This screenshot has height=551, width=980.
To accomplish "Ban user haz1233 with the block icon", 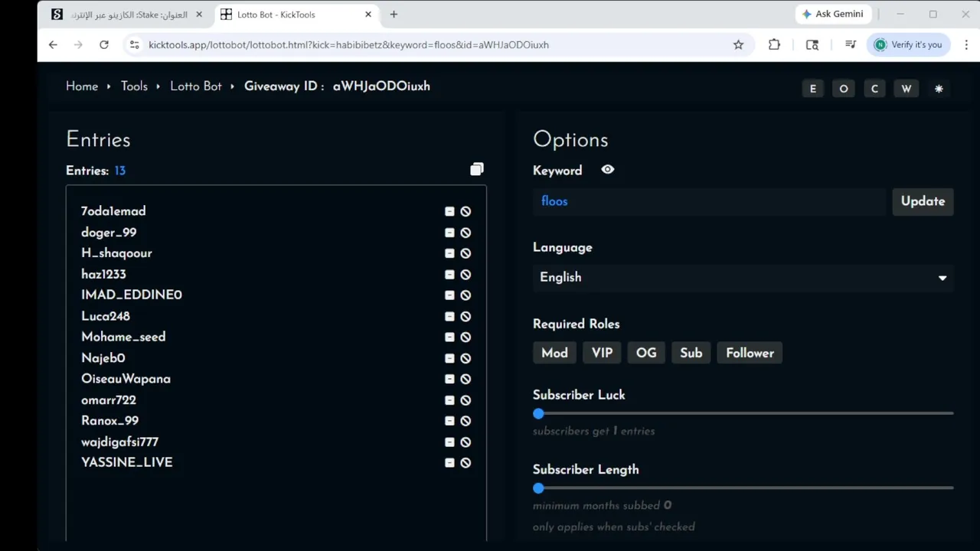I will (x=465, y=274).
